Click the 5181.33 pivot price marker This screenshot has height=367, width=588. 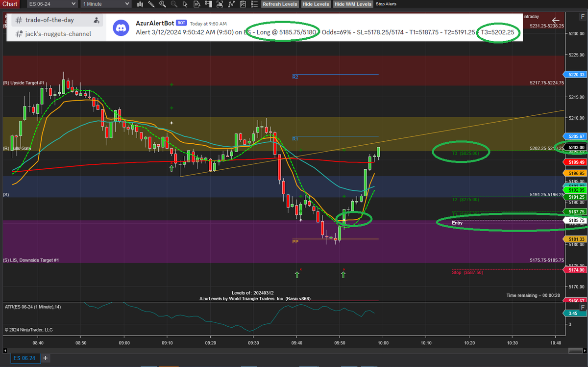coord(576,239)
